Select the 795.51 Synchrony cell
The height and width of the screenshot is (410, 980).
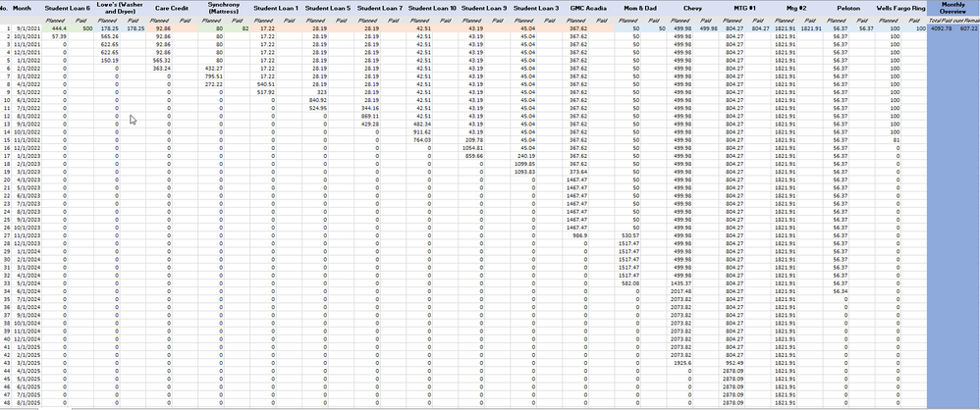coord(211,77)
